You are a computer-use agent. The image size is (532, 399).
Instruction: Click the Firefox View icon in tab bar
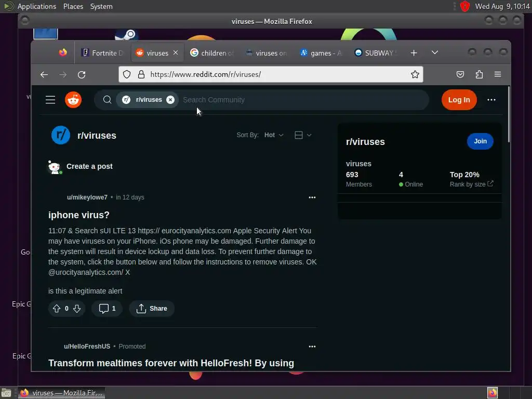coord(63,52)
